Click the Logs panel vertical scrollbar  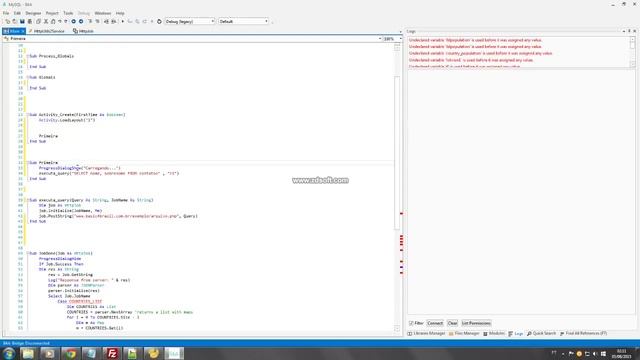632,52
